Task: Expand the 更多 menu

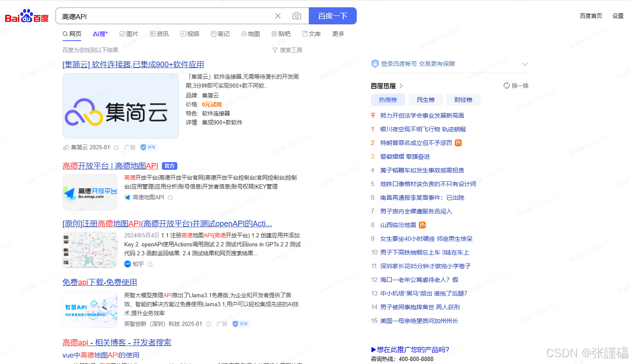Action: pyautogui.click(x=338, y=34)
